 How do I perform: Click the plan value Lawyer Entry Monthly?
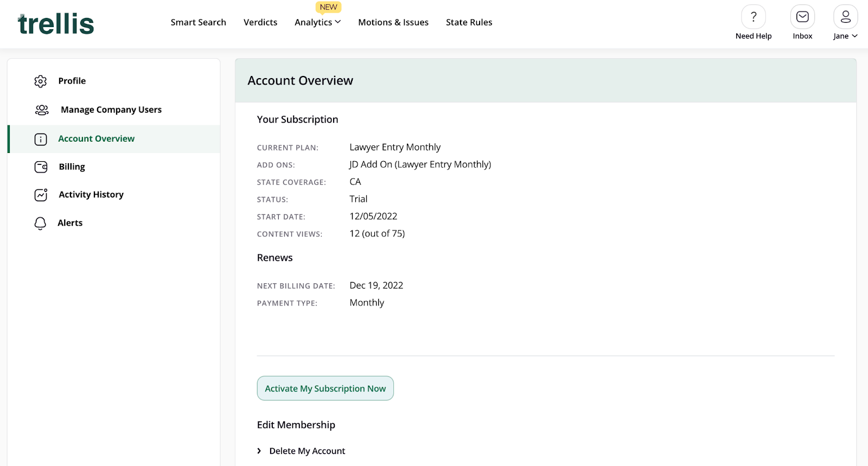click(x=395, y=148)
